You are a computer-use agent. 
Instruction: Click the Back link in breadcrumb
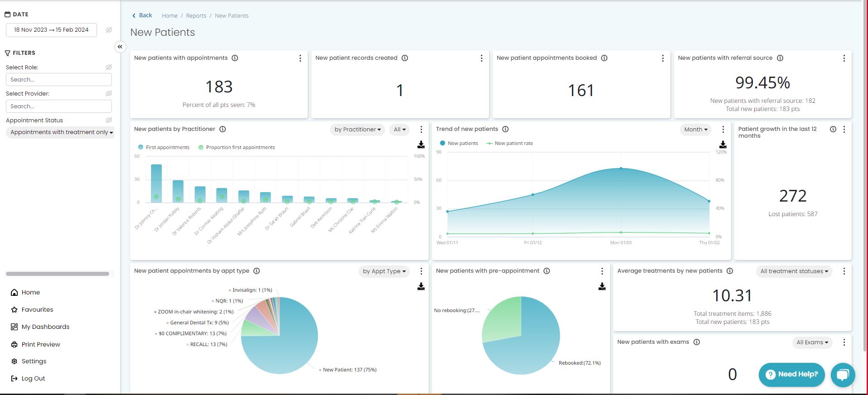point(142,15)
